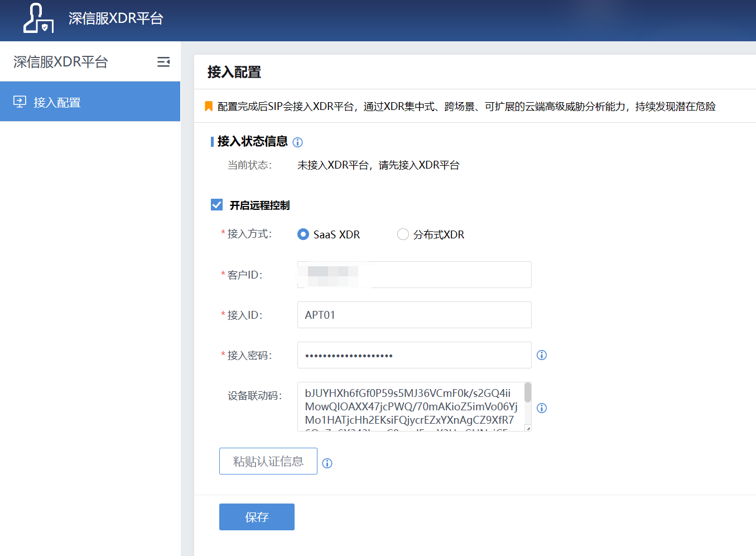Open the info tooltip beside 接入状态信息
This screenshot has height=556, width=756.
point(298,142)
